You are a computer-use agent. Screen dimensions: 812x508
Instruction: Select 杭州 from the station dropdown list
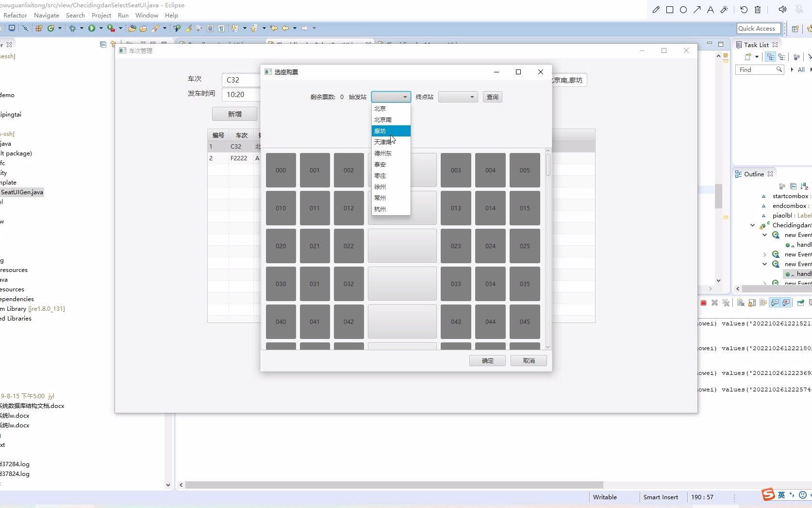point(391,209)
